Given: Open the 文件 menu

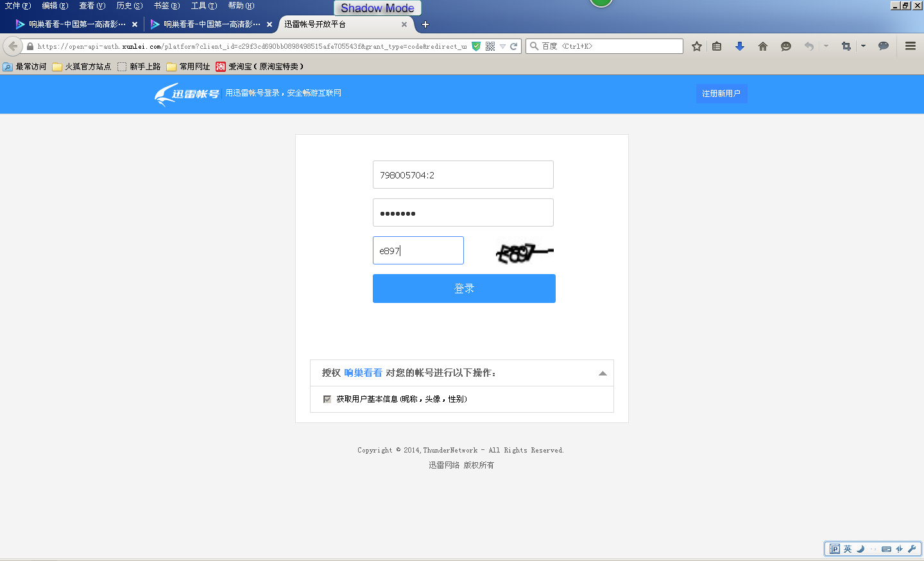Looking at the screenshot, I should tap(17, 6).
